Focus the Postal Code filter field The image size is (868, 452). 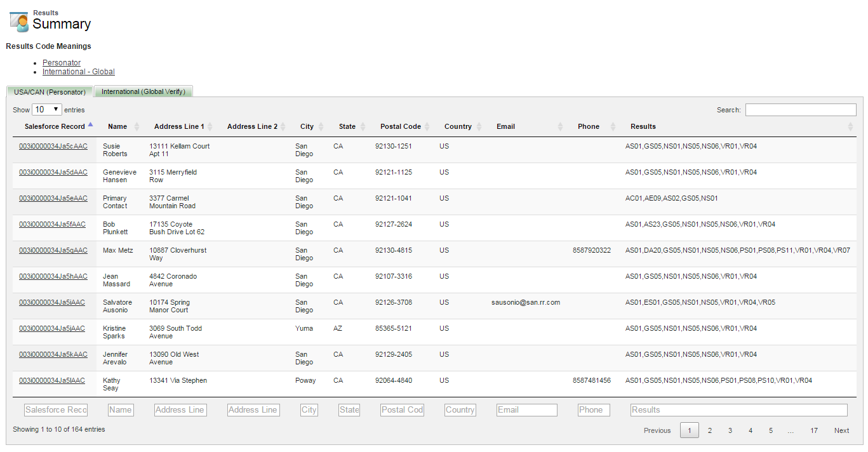pos(402,410)
